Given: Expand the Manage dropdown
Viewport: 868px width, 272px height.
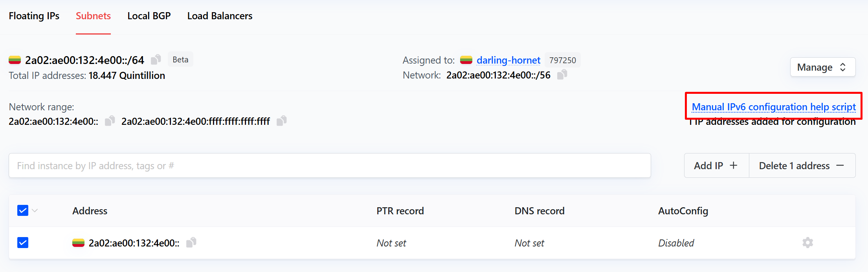Looking at the screenshot, I should (x=822, y=67).
